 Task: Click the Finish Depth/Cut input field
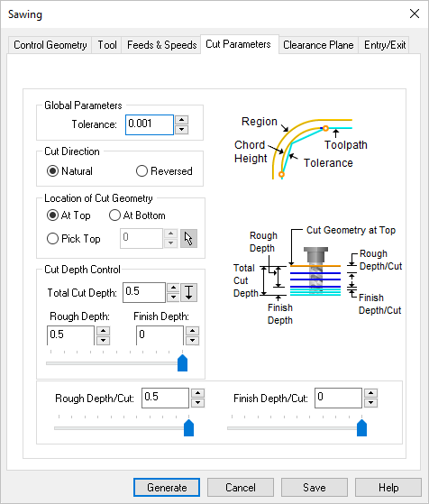click(338, 398)
